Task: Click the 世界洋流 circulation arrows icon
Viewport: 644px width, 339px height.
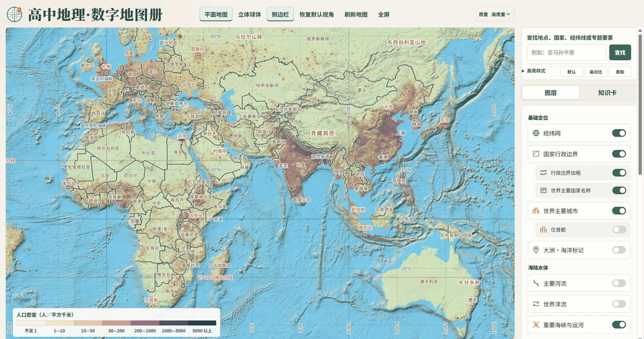Action: (x=536, y=304)
